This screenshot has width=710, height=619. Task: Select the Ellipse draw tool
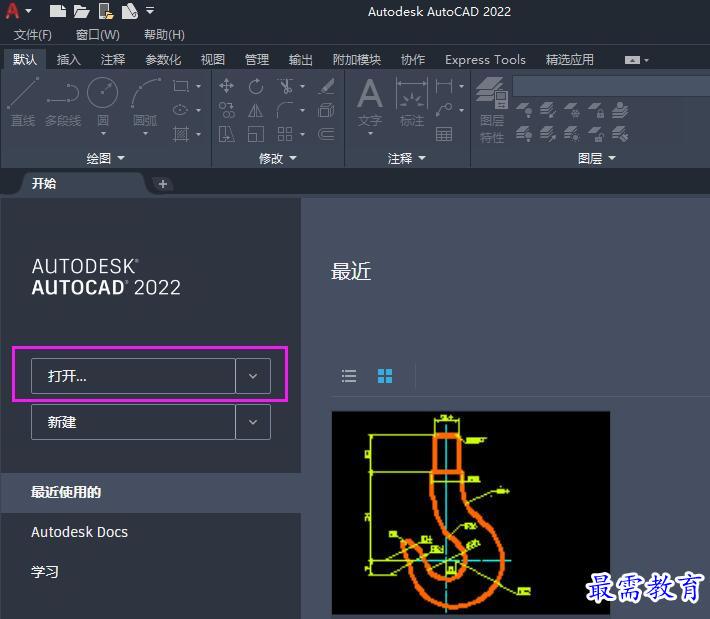point(181,110)
